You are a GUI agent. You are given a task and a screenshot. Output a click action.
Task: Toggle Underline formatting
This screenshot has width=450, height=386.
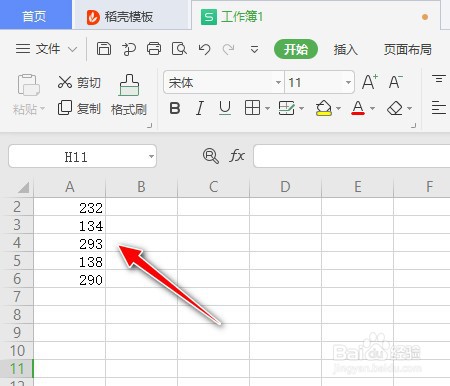click(x=225, y=108)
